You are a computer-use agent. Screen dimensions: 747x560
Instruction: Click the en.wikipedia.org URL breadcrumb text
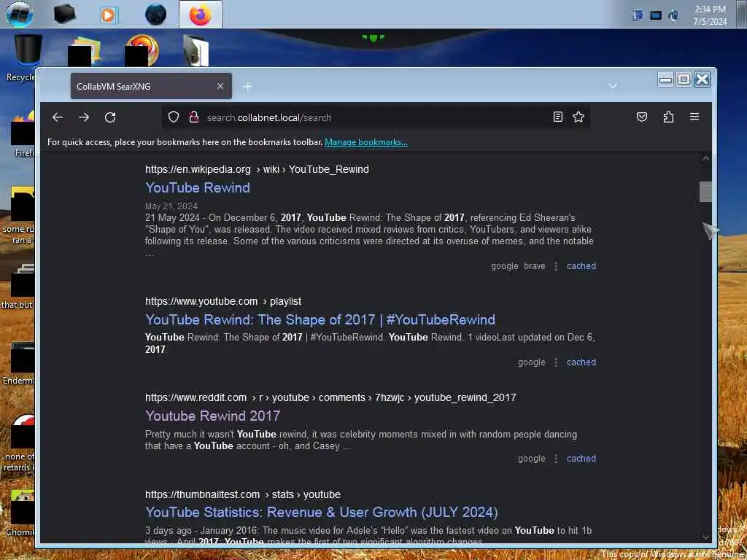[257, 169]
